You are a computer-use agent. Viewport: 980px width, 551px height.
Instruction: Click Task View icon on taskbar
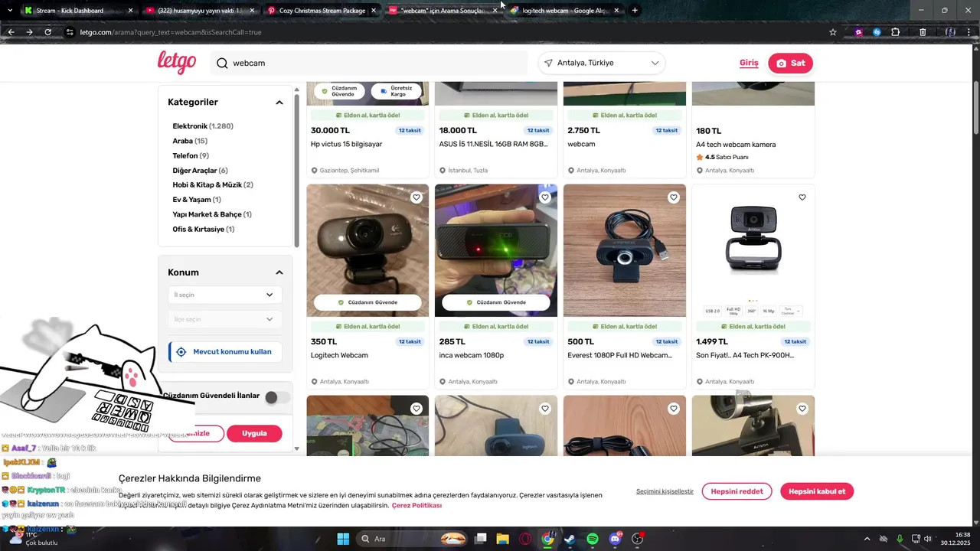(481, 539)
